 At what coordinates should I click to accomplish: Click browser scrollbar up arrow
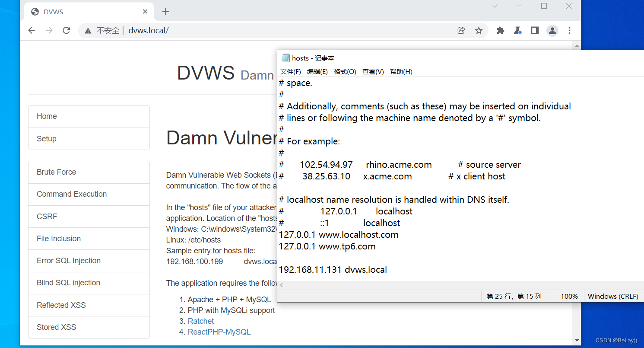point(576,45)
